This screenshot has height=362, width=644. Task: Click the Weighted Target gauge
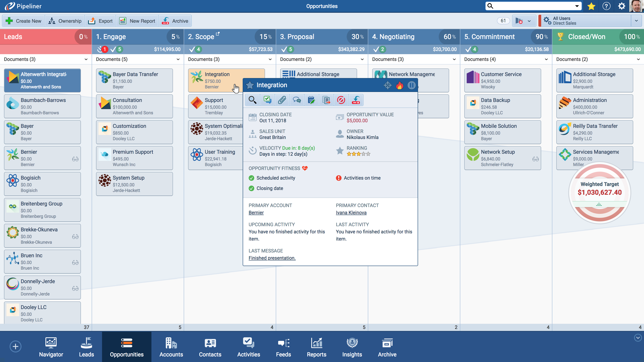click(x=599, y=192)
